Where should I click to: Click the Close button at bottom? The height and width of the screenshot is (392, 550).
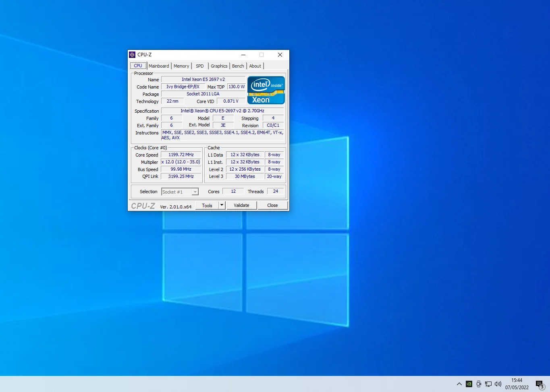pyautogui.click(x=272, y=205)
